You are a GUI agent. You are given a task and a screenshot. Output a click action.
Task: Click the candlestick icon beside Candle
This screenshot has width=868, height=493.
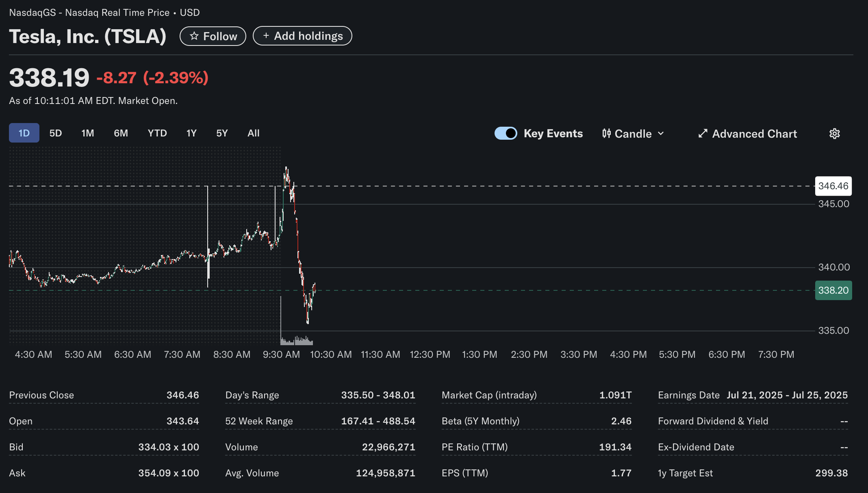(x=606, y=134)
